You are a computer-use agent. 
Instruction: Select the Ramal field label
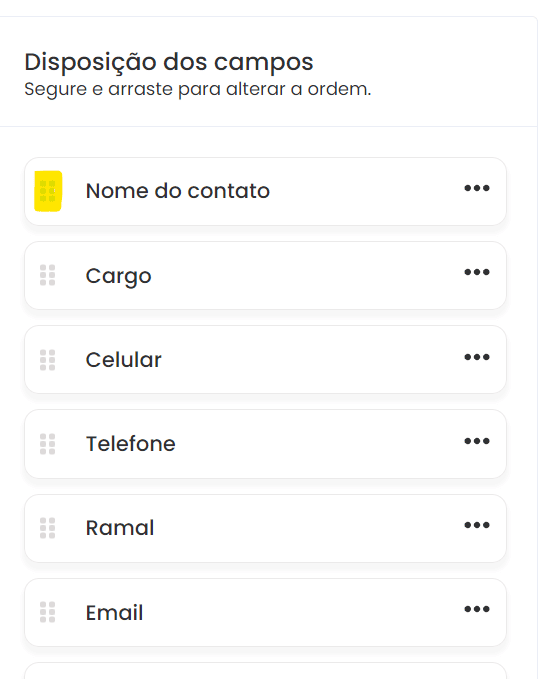[x=120, y=528]
